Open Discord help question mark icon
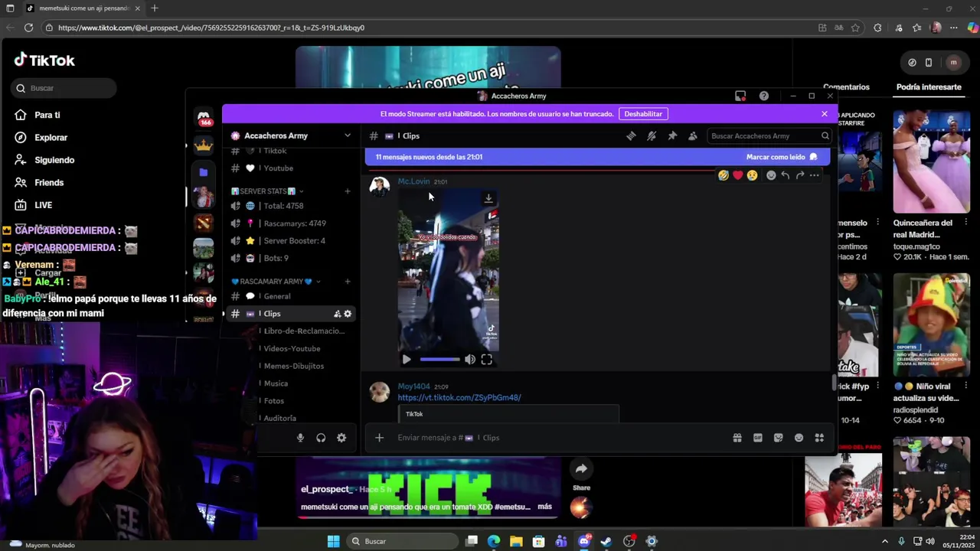The height and width of the screenshot is (551, 980). click(764, 96)
